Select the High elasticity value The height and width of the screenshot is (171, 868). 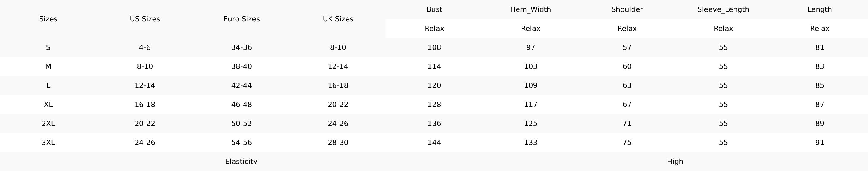(x=675, y=161)
